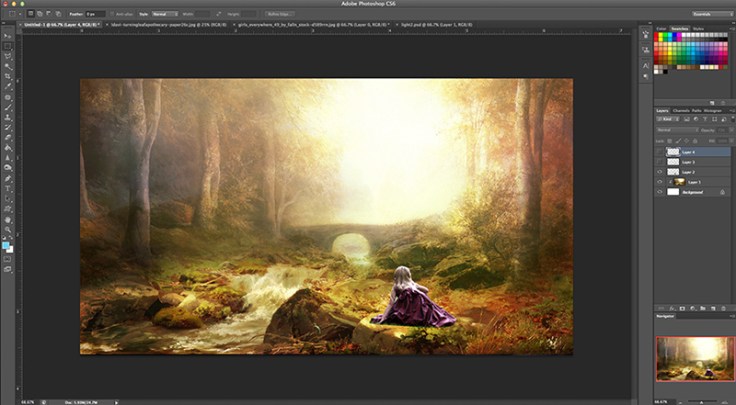The image size is (736, 405).
Task: Select the Type tool
Action: coord(8,187)
